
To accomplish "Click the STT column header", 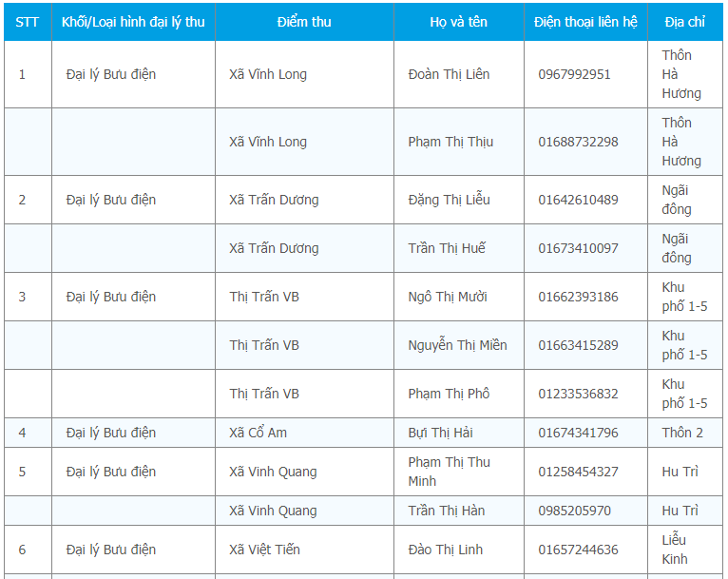I will 28,21.
